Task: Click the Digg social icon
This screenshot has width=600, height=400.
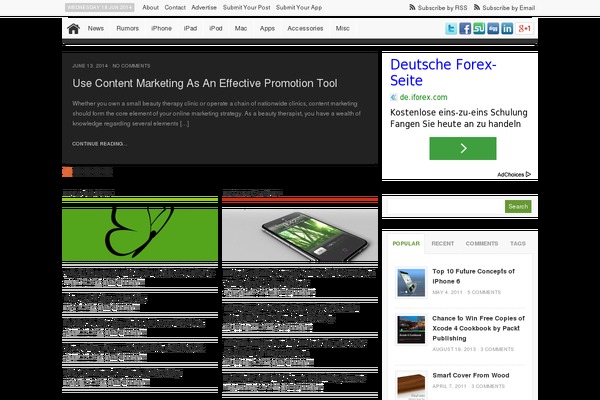Action: point(493,28)
